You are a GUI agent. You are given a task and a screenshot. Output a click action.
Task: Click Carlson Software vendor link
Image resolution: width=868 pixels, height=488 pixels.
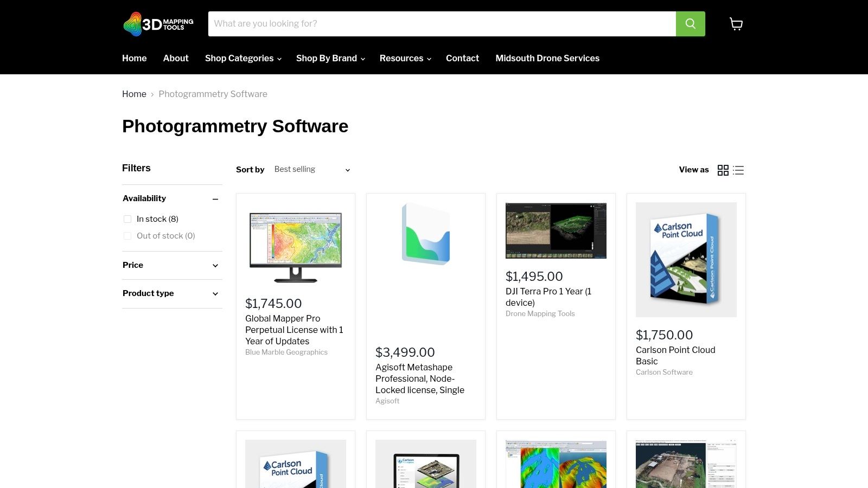click(x=664, y=372)
